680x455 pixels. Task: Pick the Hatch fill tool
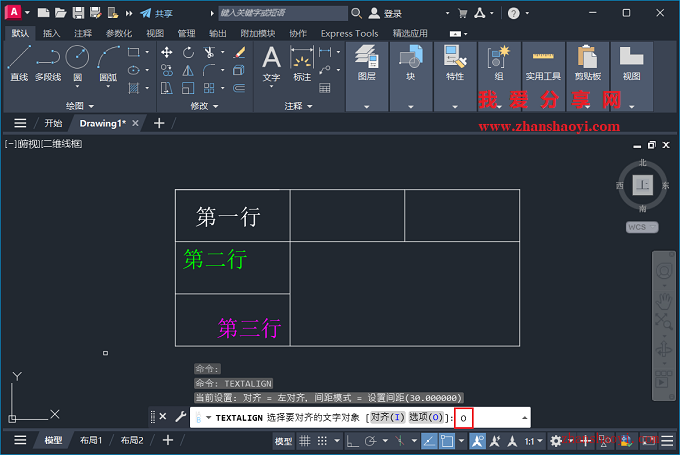134,88
